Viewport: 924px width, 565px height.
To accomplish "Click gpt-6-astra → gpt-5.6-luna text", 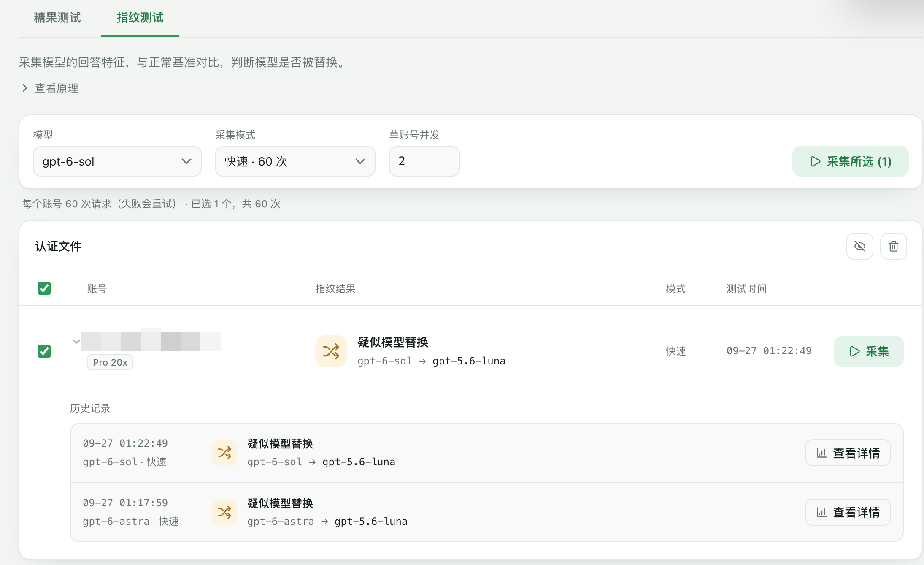I will pos(327,522).
